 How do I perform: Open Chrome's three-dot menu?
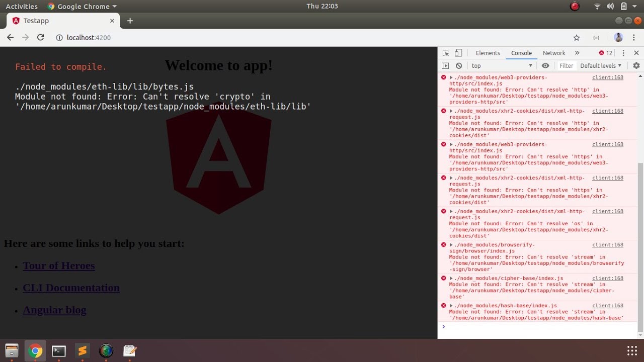(633, 38)
